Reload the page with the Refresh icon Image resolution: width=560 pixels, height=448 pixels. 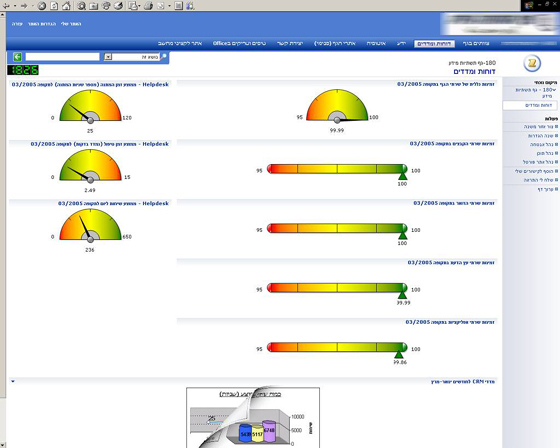[x=54, y=6]
